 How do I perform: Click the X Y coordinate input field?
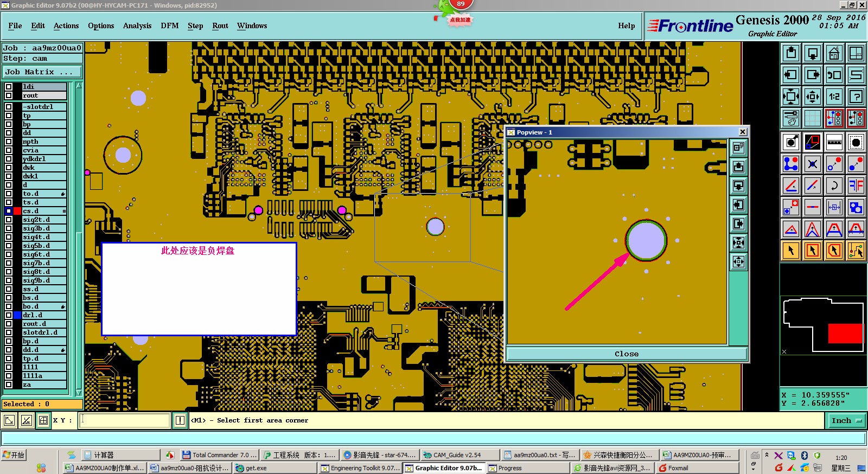(x=125, y=420)
